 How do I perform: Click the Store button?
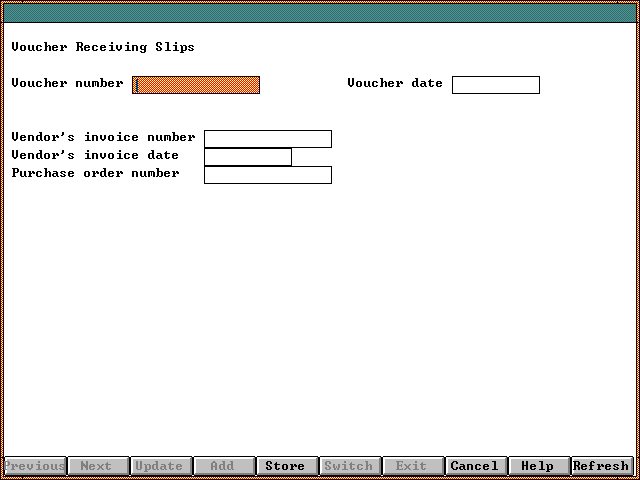tap(285, 466)
